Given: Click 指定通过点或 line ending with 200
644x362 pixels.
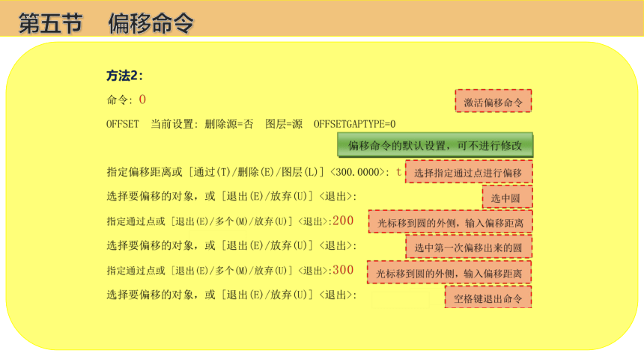Looking at the screenshot, I should [x=230, y=221].
